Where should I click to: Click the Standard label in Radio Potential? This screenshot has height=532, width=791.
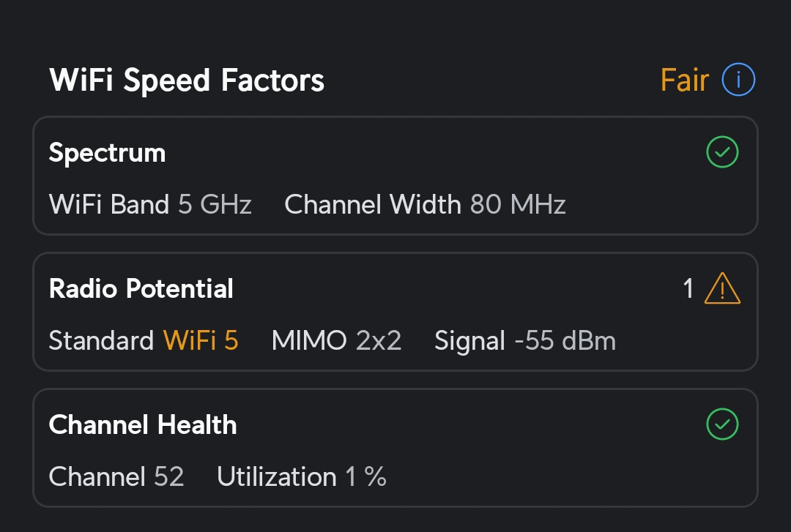click(x=101, y=340)
